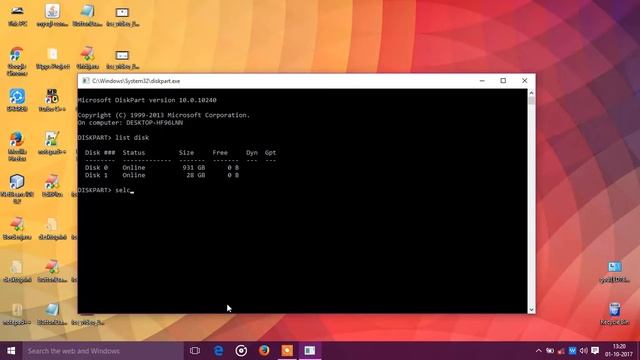Open Firefox from the taskbar
Screen dimensions: 640x360
(x=264, y=351)
